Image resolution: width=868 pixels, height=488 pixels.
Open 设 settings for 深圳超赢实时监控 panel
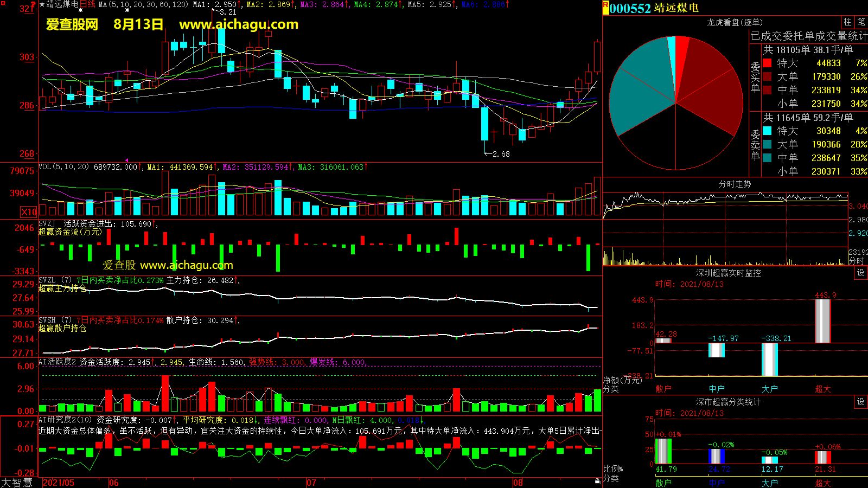861,273
